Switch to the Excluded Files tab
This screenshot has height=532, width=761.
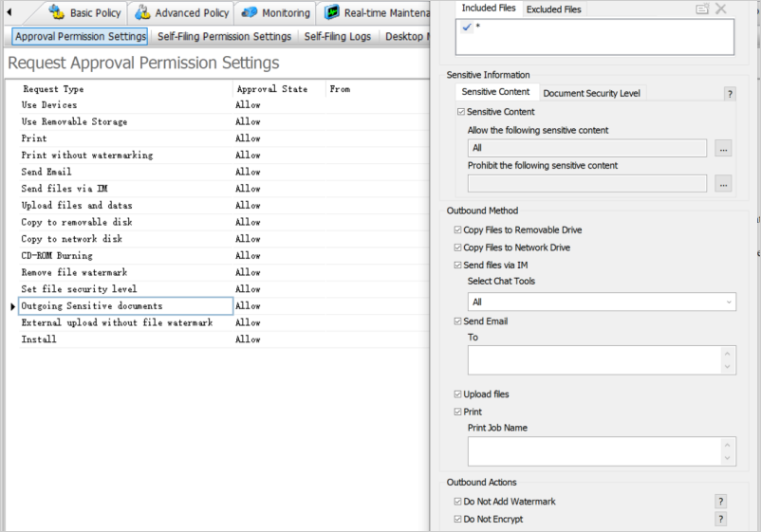point(554,9)
